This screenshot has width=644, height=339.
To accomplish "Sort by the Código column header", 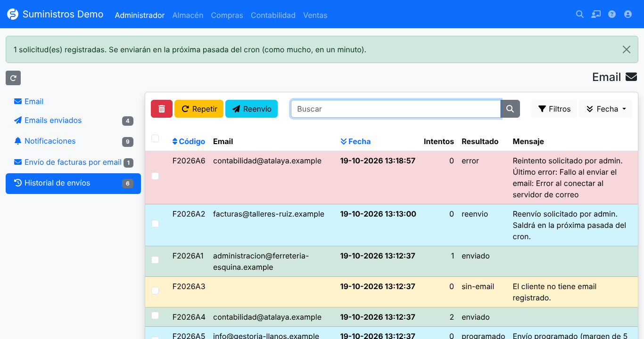I will [x=189, y=141].
